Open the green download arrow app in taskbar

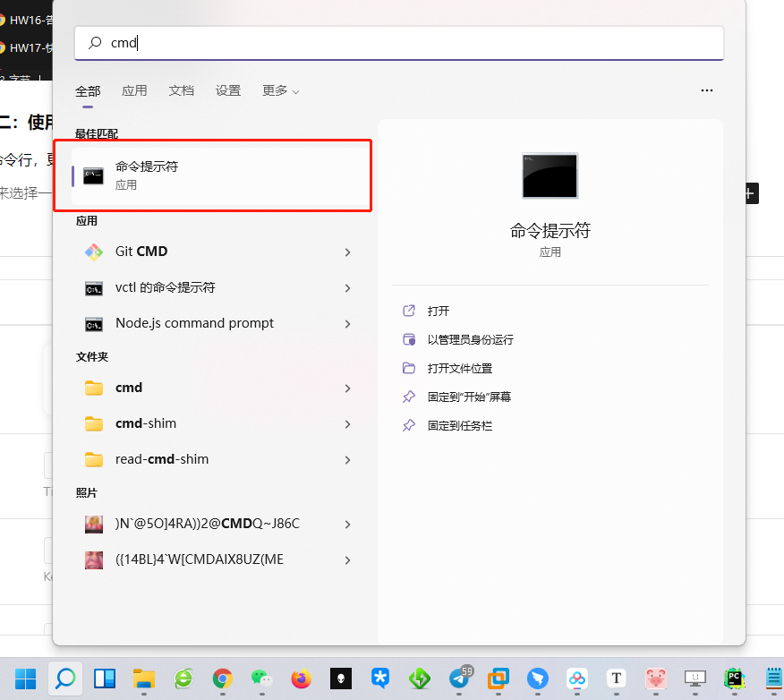pos(420,679)
